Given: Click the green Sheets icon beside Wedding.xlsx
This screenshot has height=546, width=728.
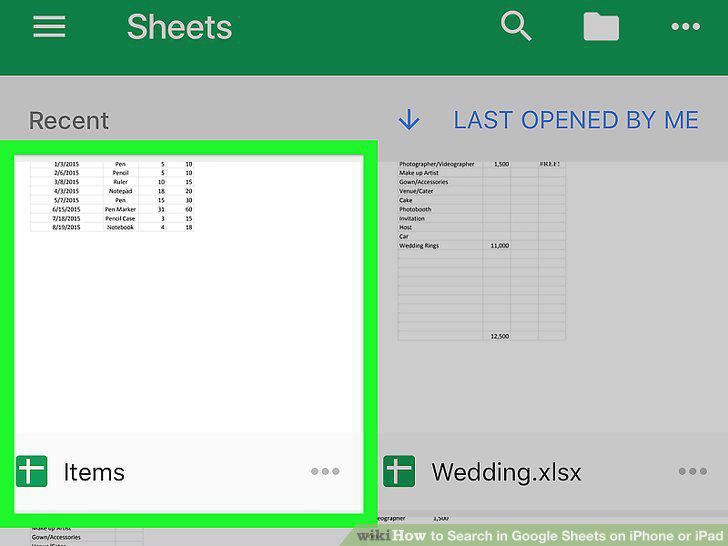Looking at the screenshot, I should (399, 471).
